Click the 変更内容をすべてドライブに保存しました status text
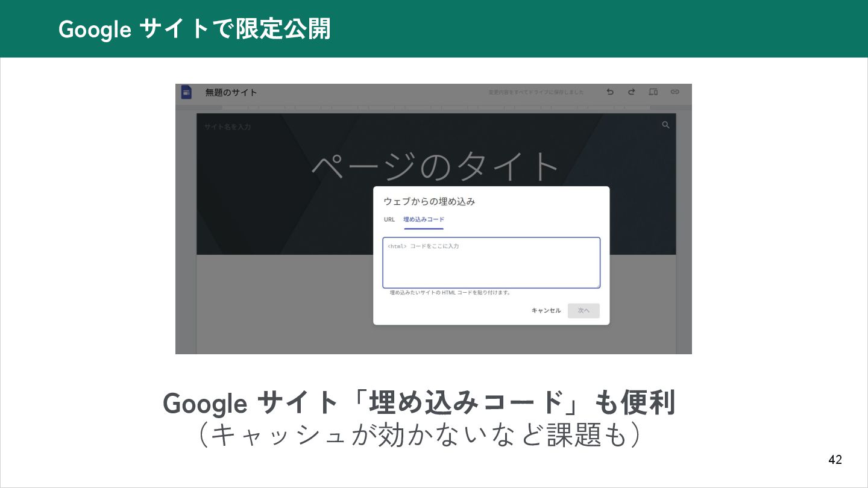The image size is (868, 488). (x=536, y=92)
